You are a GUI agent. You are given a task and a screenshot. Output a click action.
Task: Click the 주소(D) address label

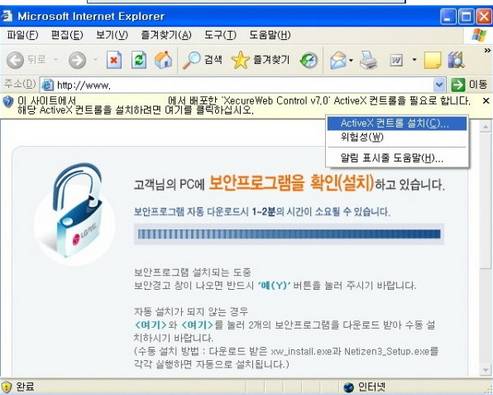[20, 84]
